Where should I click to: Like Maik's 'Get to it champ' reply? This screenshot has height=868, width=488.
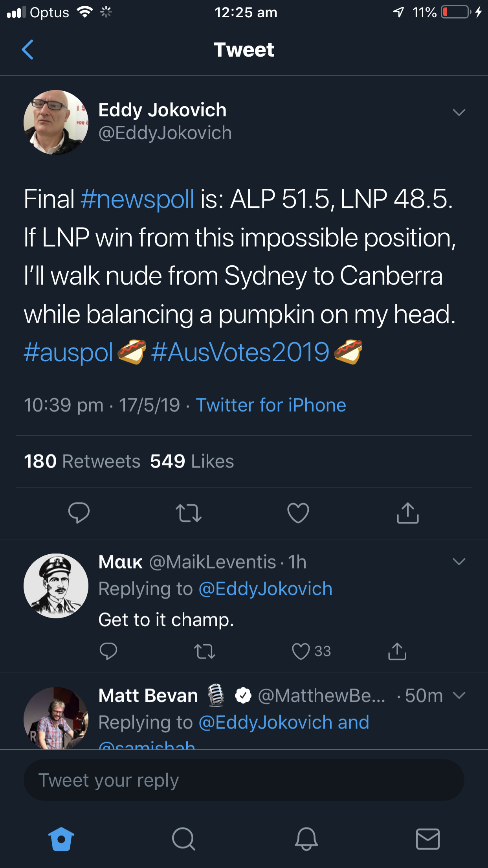(x=301, y=651)
